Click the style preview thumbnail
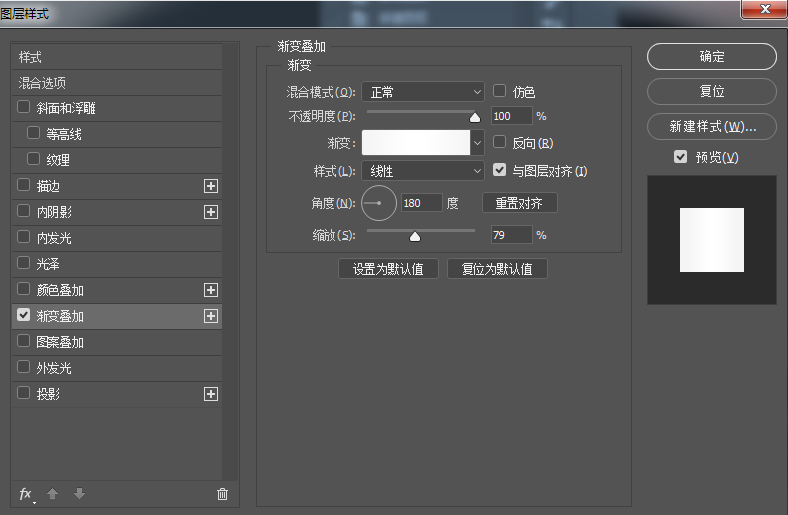This screenshot has width=788, height=515. (x=712, y=240)
